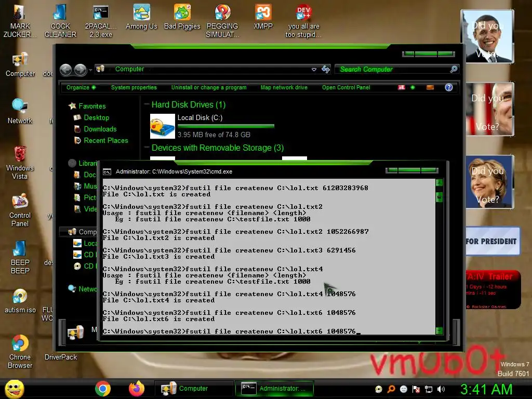The height and width of the screenshot is (399, 532).
Task: Click the cmd window icon menu
Action: point(107,171)
